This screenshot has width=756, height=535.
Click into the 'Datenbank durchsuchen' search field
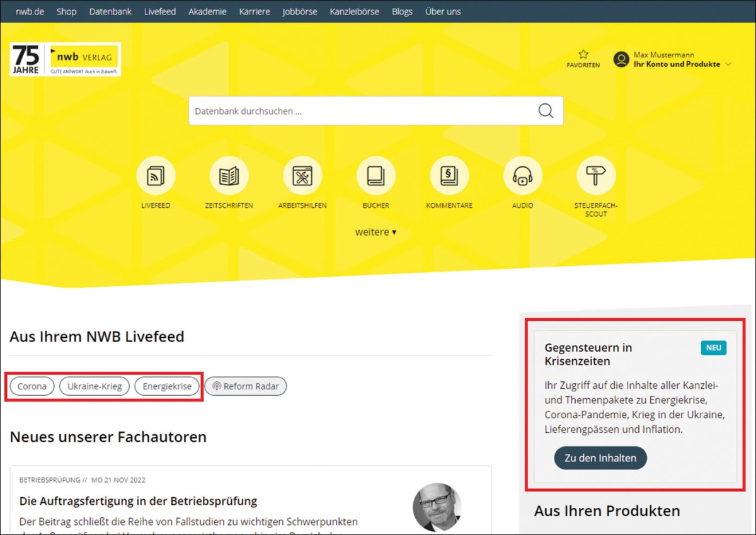coord(359,111)
